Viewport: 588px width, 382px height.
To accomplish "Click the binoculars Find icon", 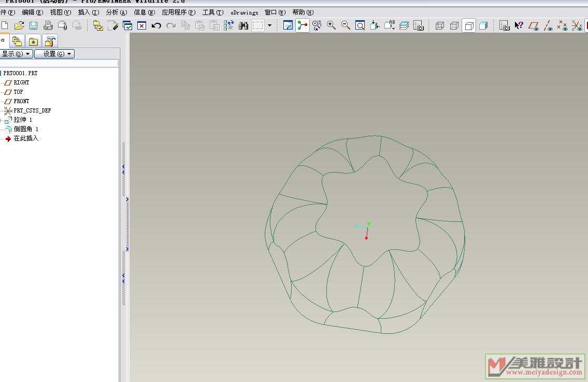I will tap(243, 25).
